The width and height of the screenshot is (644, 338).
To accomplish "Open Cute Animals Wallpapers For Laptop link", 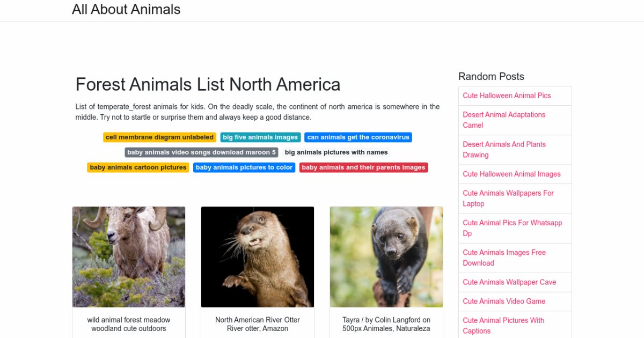I will (x=508, y=198).
